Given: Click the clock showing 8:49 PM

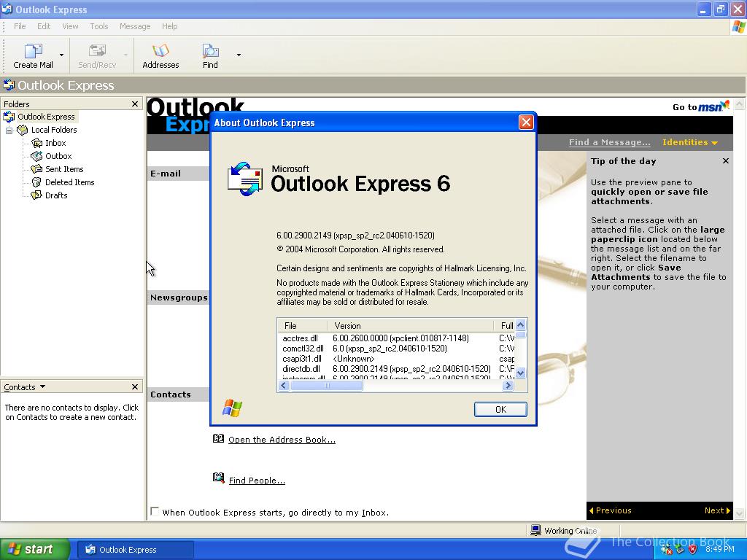Looking at the screenshot, I should point(720,550).
